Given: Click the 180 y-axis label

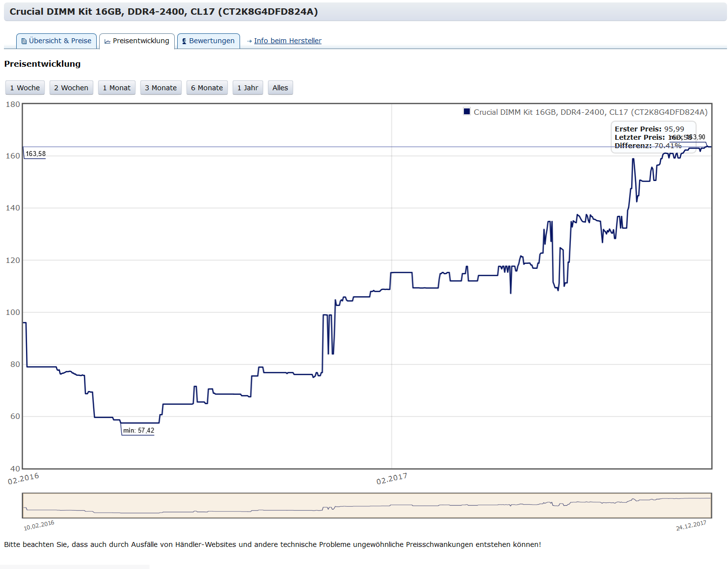Looking at the screenshot, I should click(13, 104).
